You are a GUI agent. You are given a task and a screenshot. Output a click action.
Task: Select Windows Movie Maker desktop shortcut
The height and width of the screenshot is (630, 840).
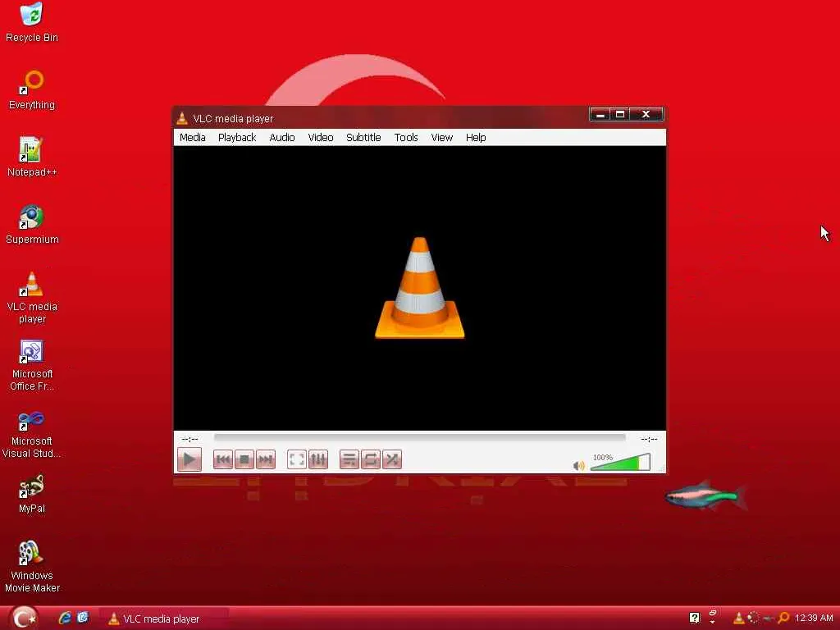32,568
